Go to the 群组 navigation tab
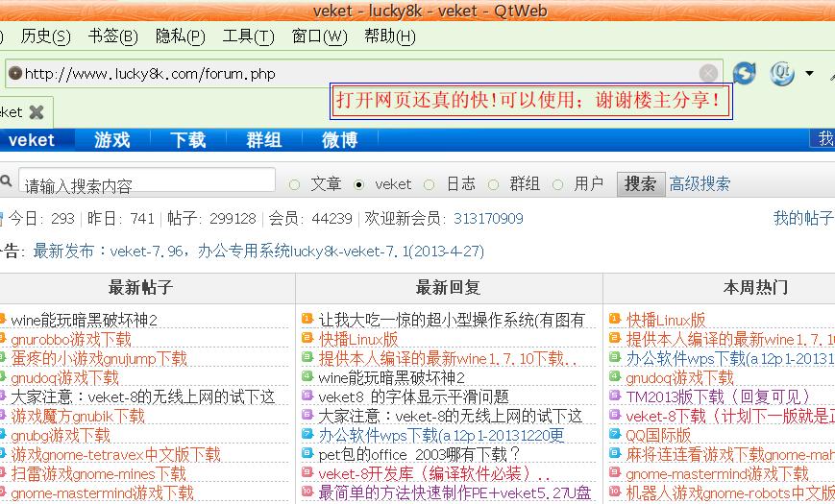 click(264, 140)
